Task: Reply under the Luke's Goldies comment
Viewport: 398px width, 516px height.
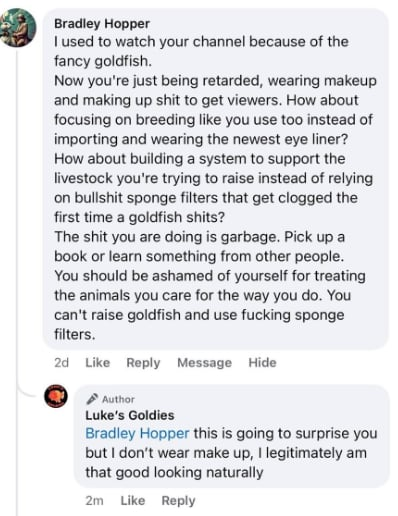Action: 178,501
